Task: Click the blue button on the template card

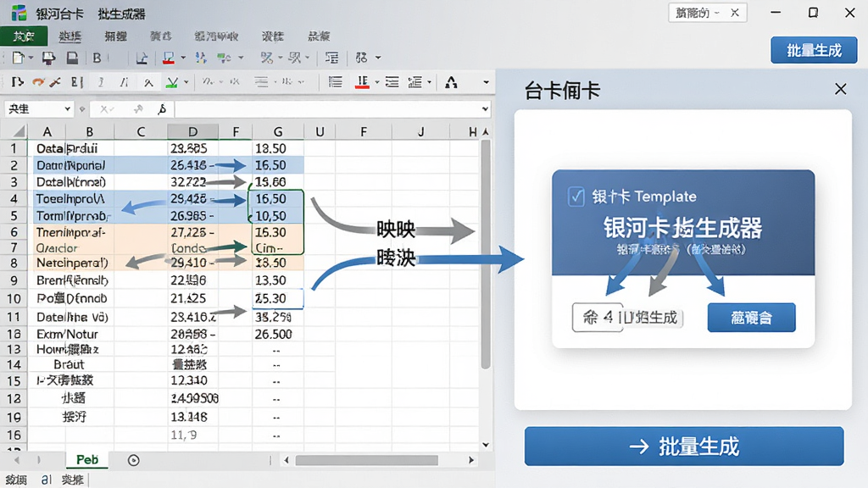Action: click(751, 318)
